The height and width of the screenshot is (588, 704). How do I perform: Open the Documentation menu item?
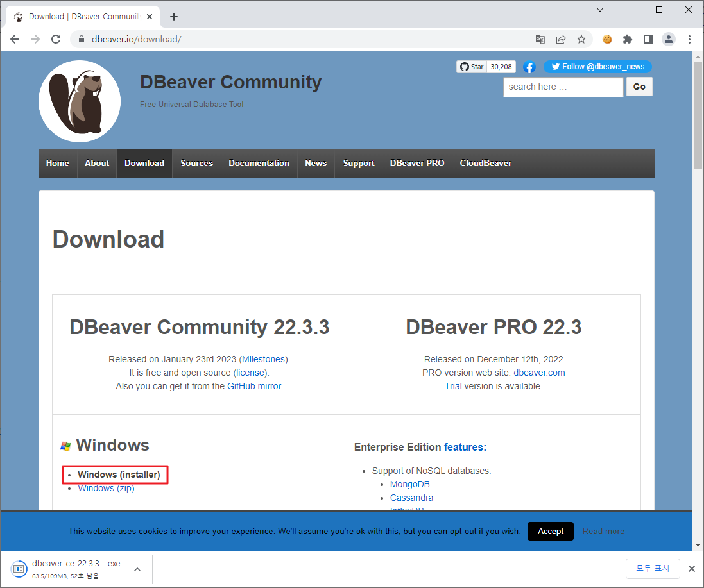click(259, 164)
